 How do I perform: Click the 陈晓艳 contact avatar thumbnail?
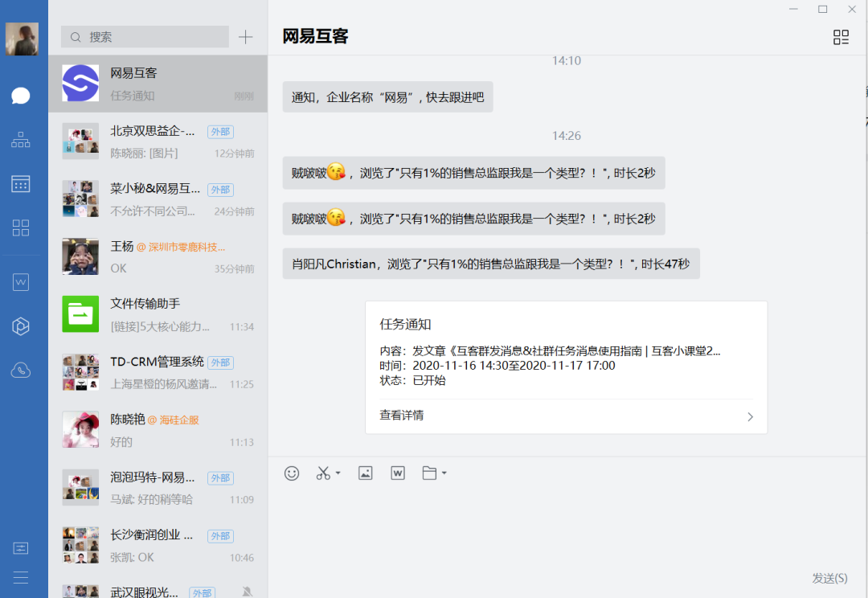coord(80,430)
